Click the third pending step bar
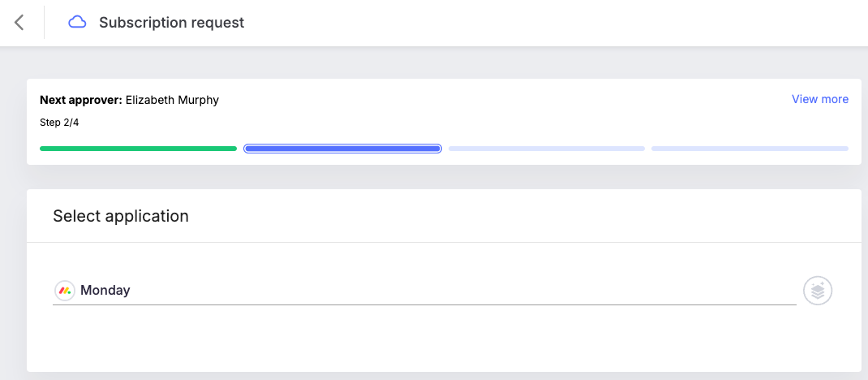868x380 pixels. tap(547, 149)
